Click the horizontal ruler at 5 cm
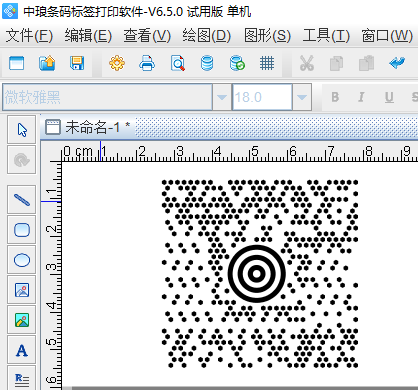 click(255, 152)
